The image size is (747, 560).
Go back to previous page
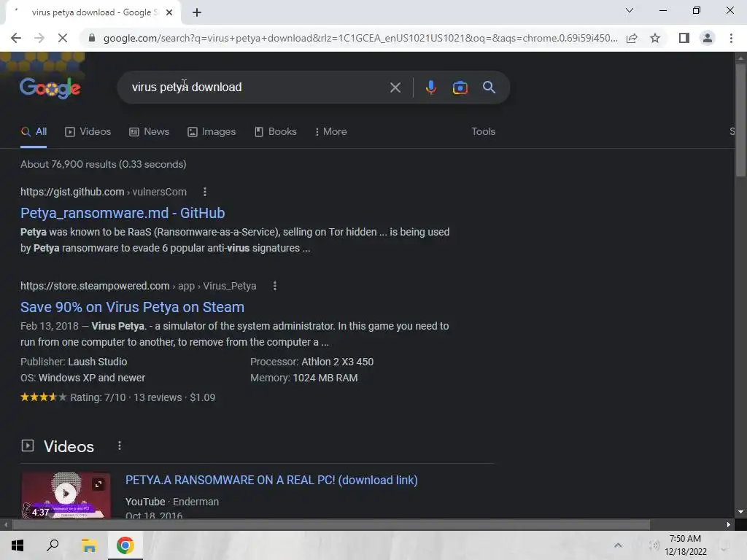click(16, 38)
